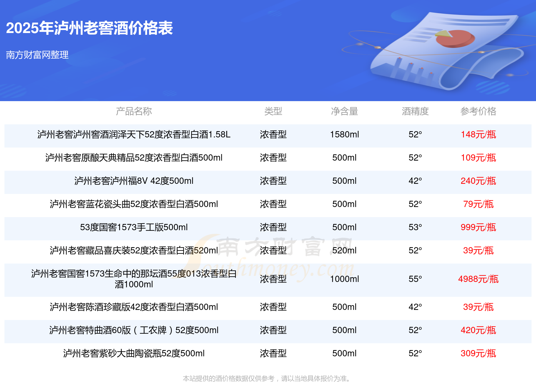
Task: Click the 2025年泸州老窖酒价格表 title
Action: [x=89, y=28]
